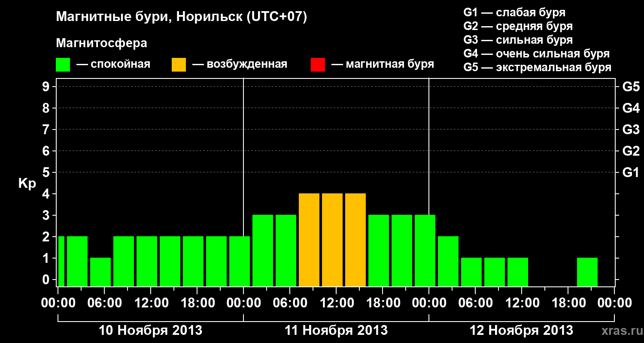
Task: Click the G3 label on the right axis
Action: pos(631,129)
